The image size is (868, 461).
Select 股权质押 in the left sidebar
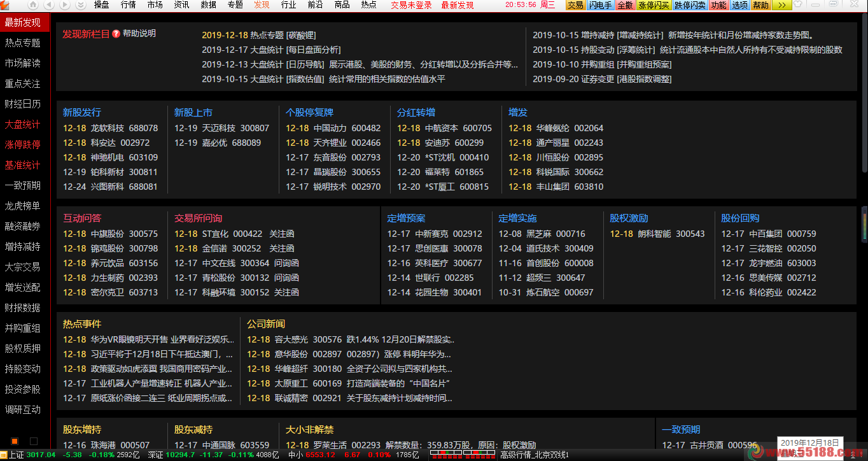23,348
